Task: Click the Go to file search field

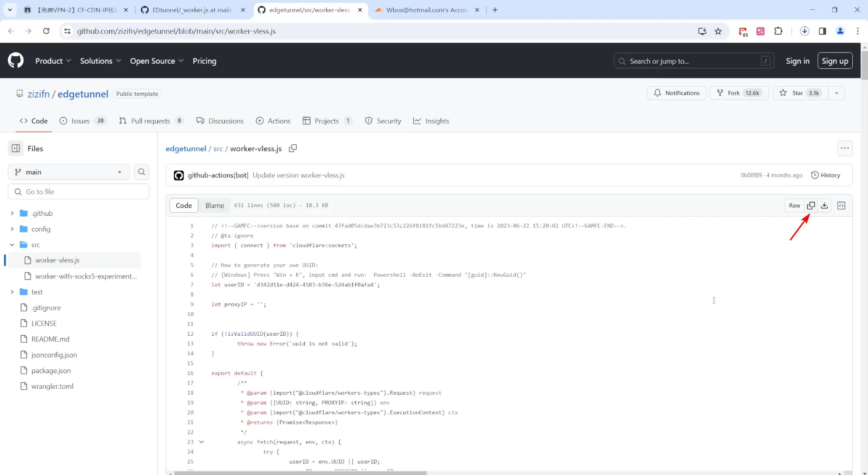Action: (x=78, y=192)
